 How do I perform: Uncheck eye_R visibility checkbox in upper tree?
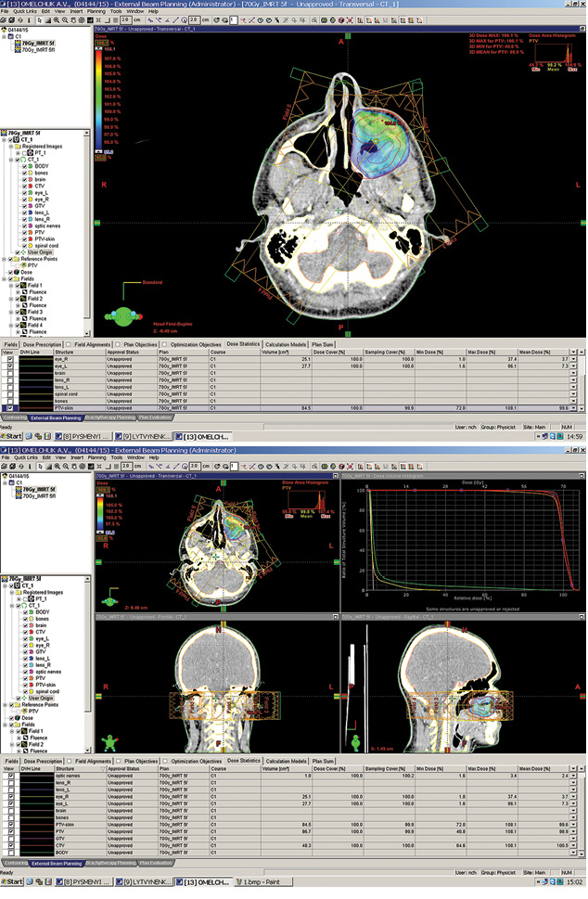tap(24, 199)
